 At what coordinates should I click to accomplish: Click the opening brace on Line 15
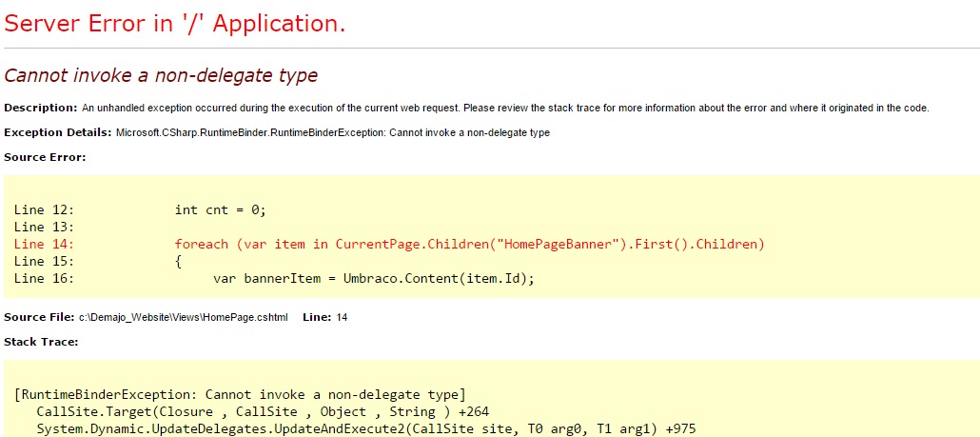(x=179, y=261)
